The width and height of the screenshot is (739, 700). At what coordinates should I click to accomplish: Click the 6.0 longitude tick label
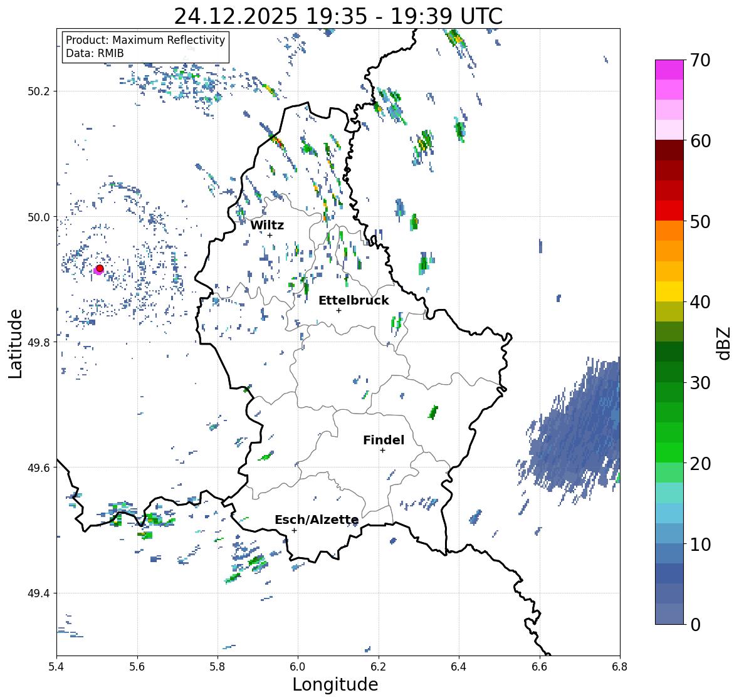(x=298, y=667)
